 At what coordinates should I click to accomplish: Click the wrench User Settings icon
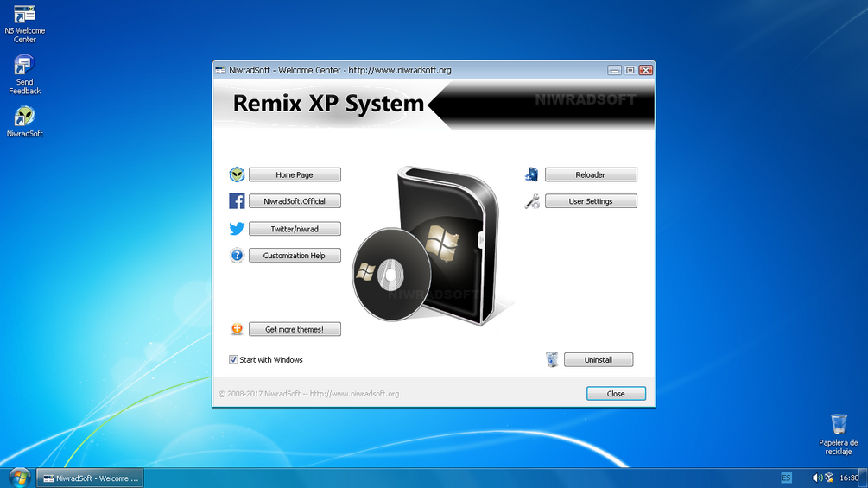(532, 201)
